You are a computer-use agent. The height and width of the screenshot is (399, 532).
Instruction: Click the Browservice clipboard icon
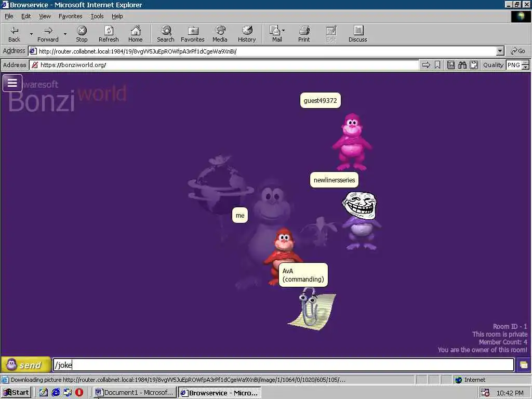pos(474,65)
